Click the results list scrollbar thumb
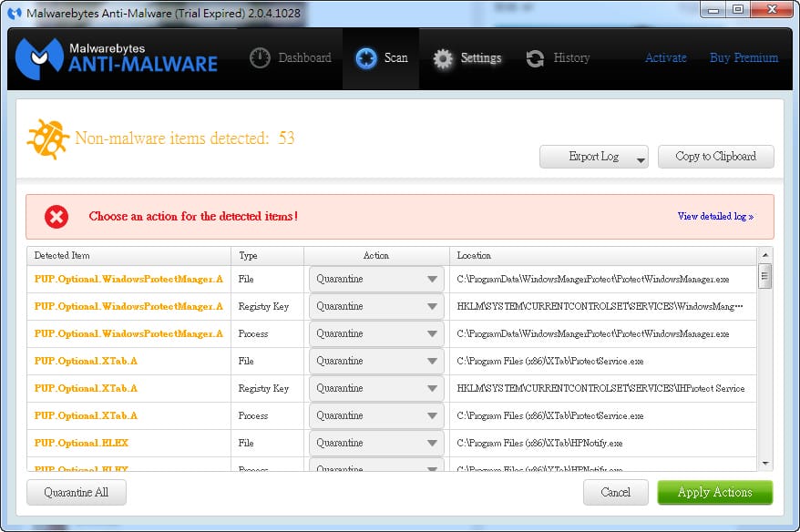The width and height of the screenshot is (800, 532). click(764, 276)
